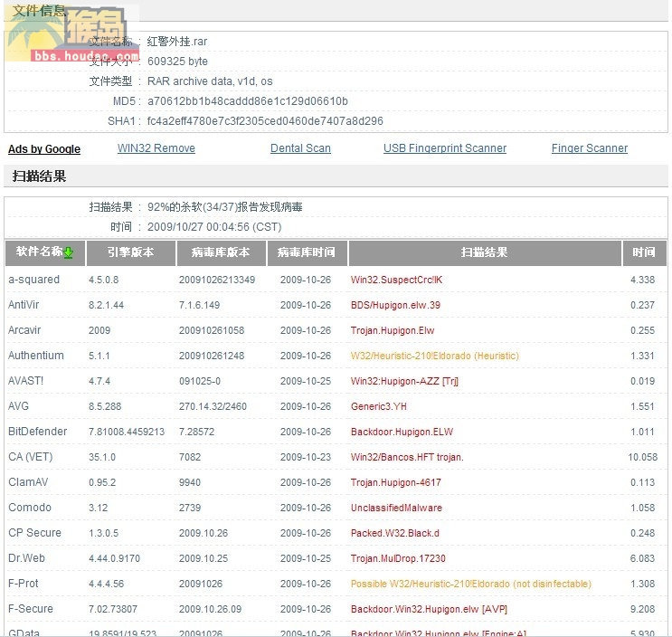Viewport: 672px width, 637px height.
Task: Click the Backdoor.Win32.Hupigon.elw [AVP] result
Action: (x=429, y=609)
